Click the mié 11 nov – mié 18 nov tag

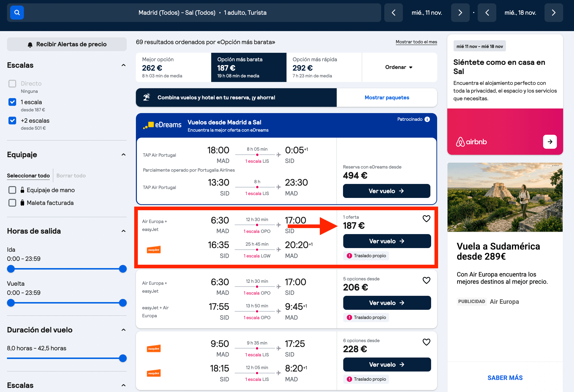(x=479, y=46)
